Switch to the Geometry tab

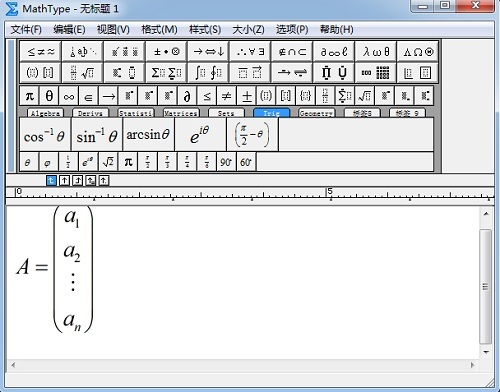pos(316,113)
